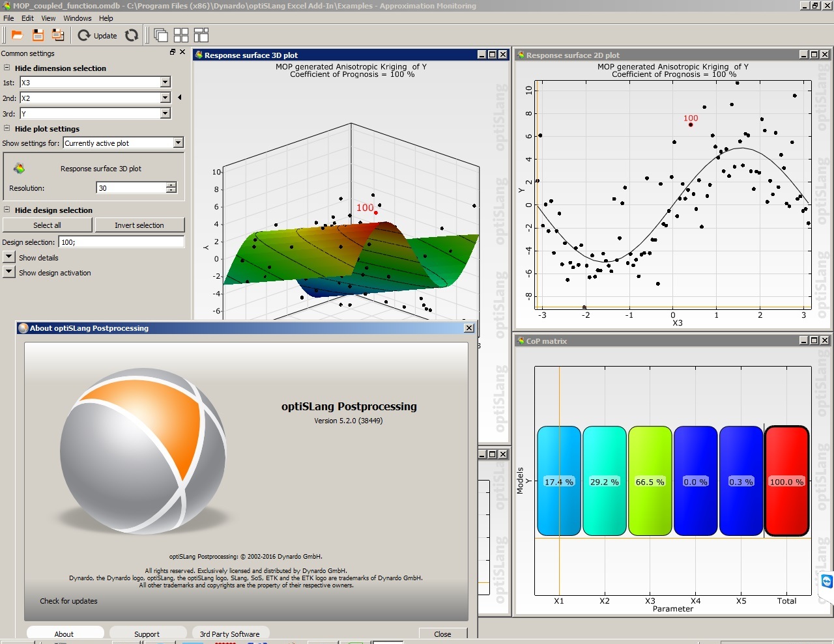Click the Select all button

48,225
